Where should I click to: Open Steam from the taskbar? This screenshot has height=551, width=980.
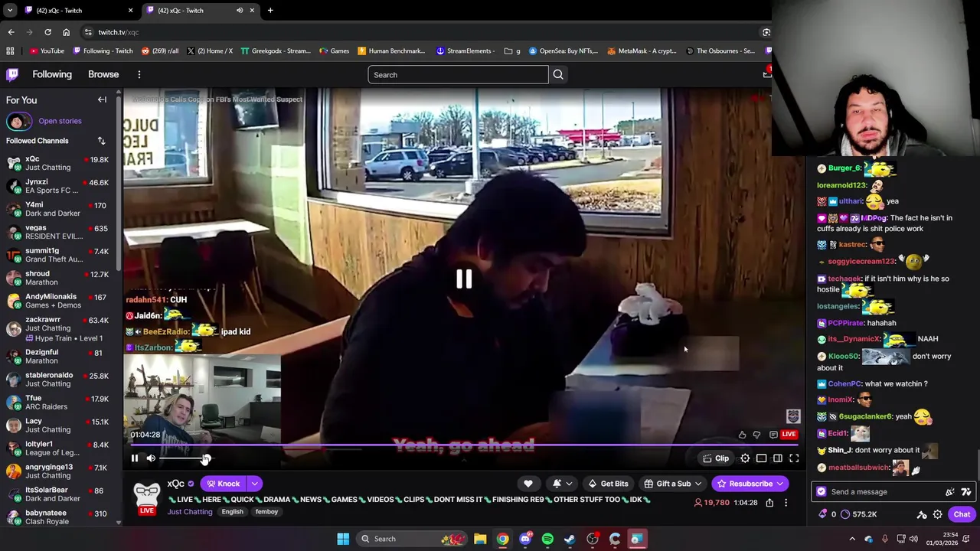click(570, 539)
